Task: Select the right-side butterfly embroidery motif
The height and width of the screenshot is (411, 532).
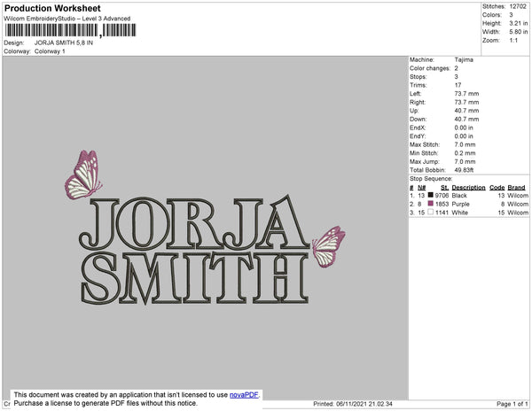Action: coord(328,247)
